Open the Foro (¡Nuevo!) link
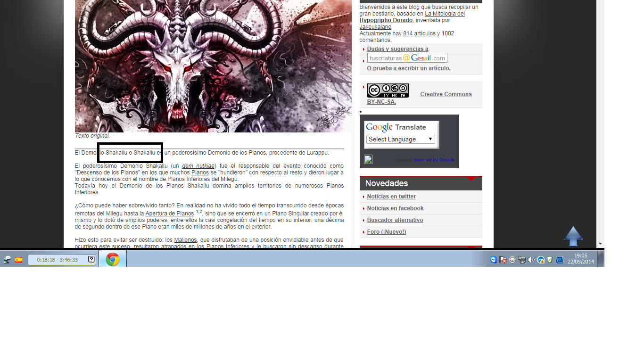Viewport: 644px width, 362px height. tap(387, 232)
